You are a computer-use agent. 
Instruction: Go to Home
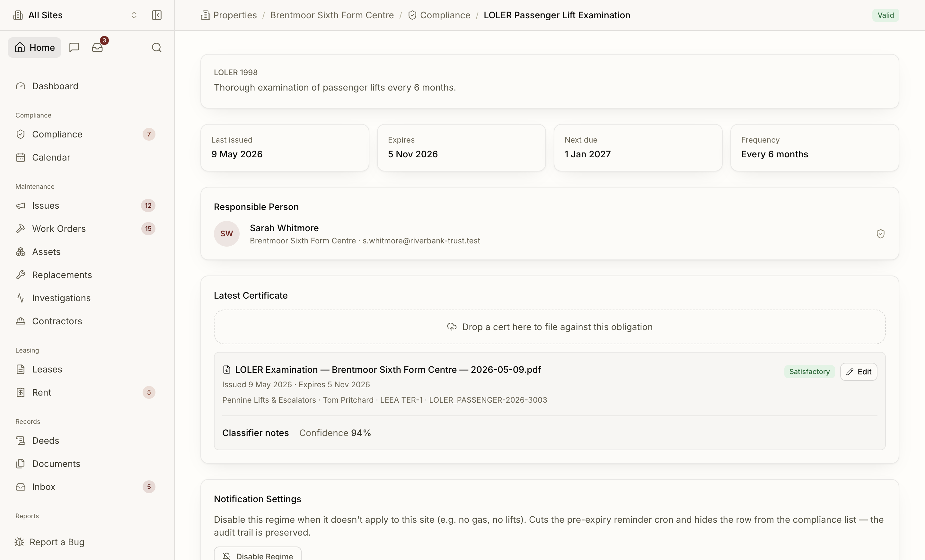pos(35,47)
